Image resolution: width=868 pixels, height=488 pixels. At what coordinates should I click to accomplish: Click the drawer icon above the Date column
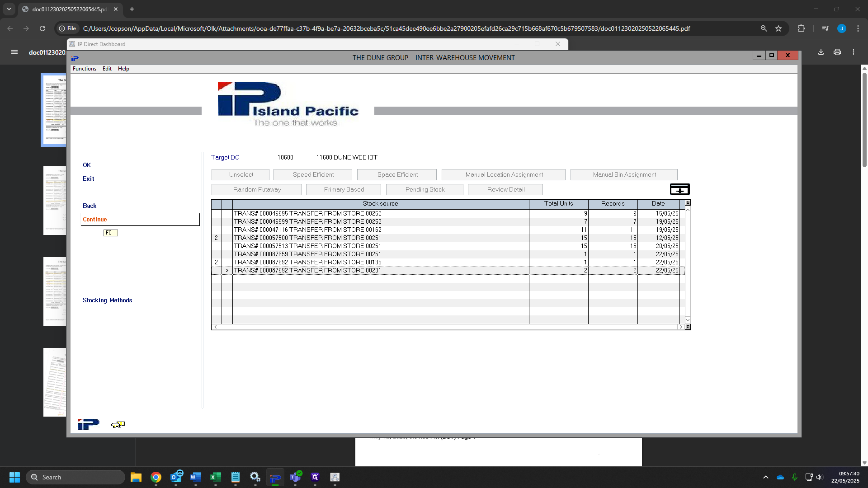pyautogui.click(x=679, y=189)
